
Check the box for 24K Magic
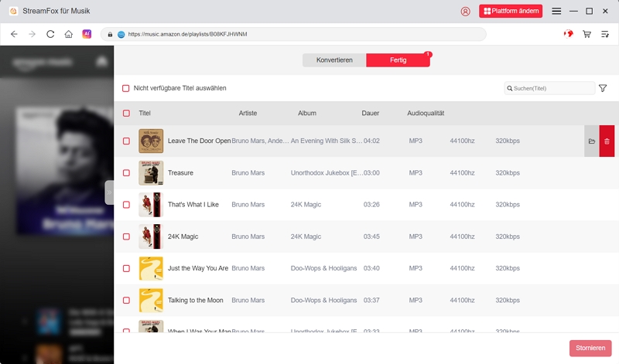[x=126, y=236]
